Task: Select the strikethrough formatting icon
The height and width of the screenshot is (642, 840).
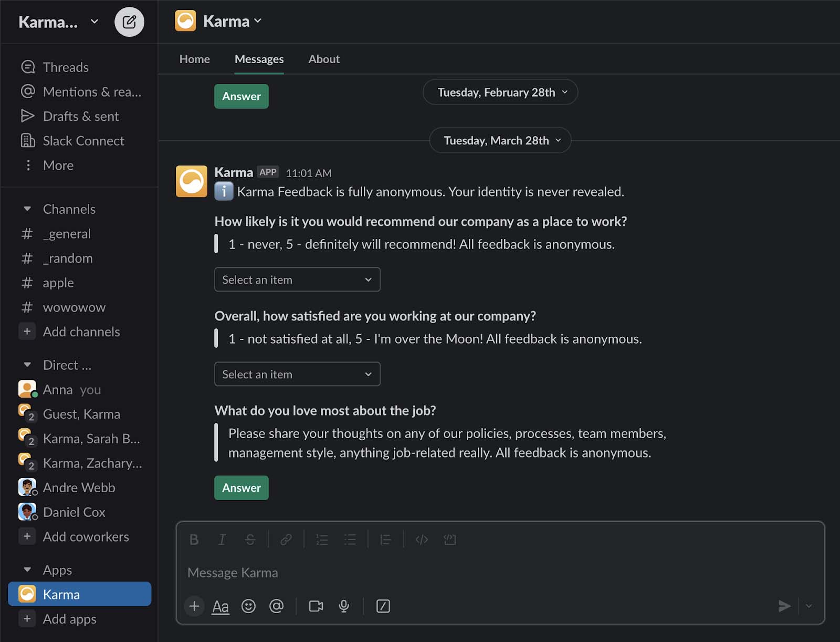Action: 250,539
